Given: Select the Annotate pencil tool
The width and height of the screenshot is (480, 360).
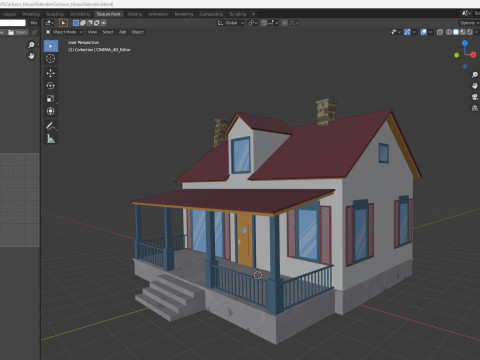Looking at the screenshot, I should (51, 126).
